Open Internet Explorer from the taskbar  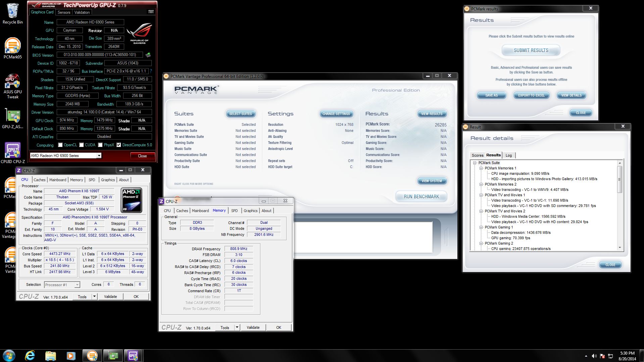coord(30,355)
